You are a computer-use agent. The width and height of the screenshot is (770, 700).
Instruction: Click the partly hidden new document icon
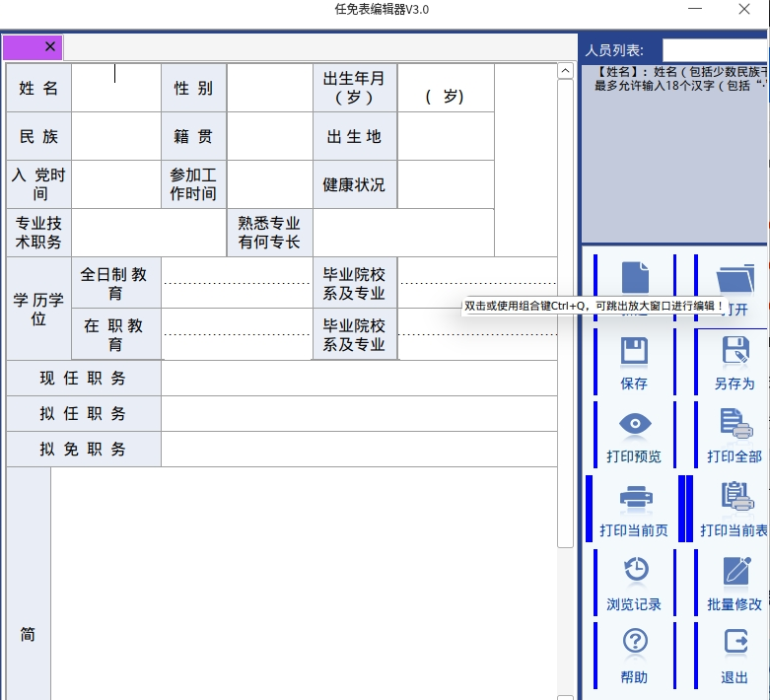[x=635, y=278]
